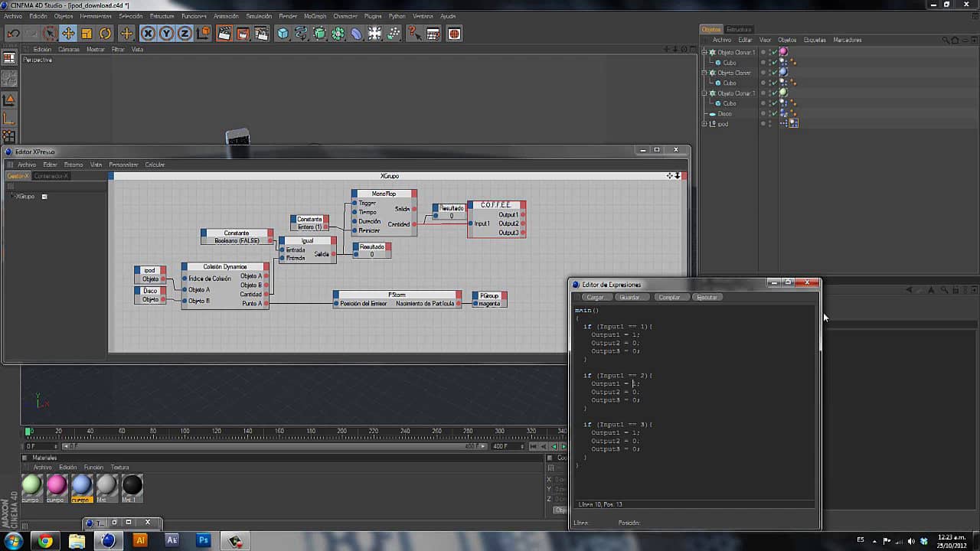Viewport: 980px width, 551px height.
Task: Click the Ejecutar button
Action: pos(707,297)
